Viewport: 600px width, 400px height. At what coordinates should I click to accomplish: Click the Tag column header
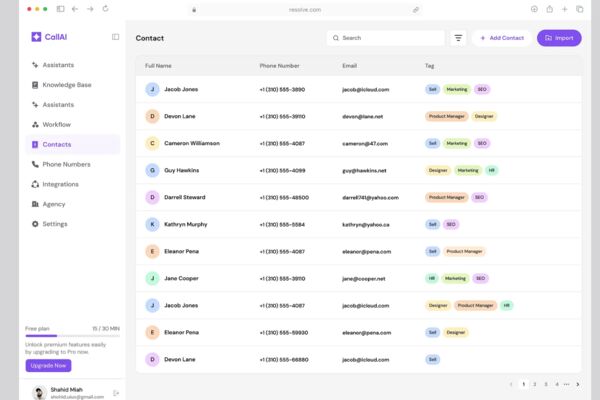coord(429,66)
